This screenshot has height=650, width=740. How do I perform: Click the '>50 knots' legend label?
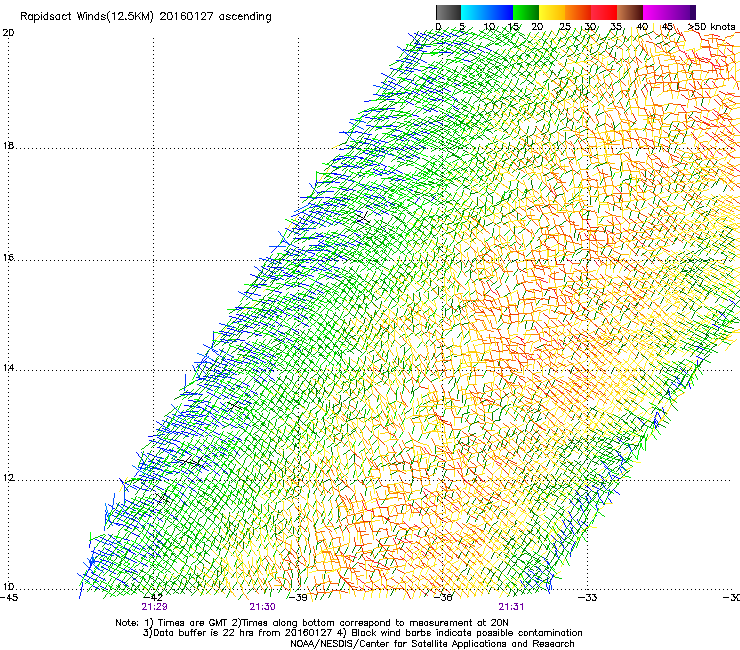712,27
